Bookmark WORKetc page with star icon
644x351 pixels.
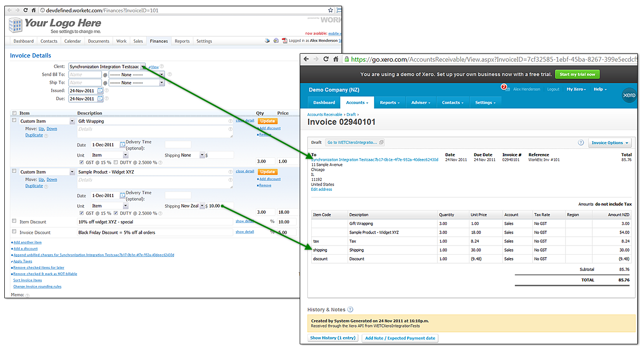330,10
